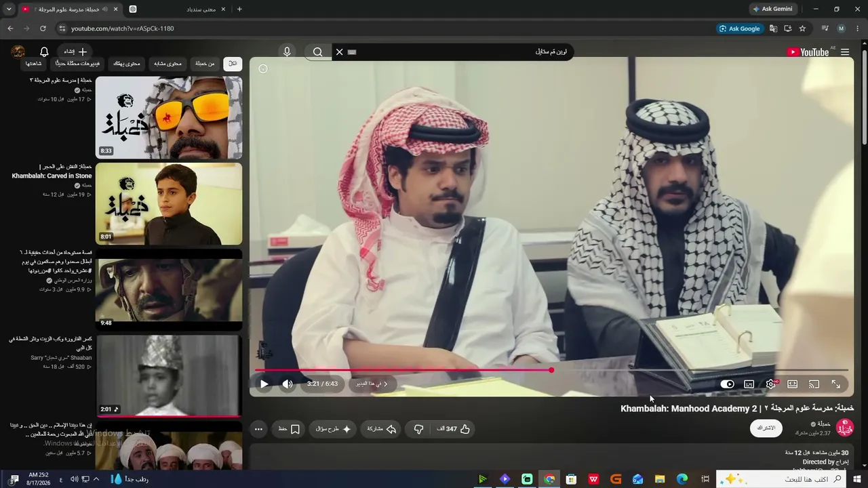Viewport: 868px width, 488px height.
Task: Open the 8:33 sunglasses video thumbnail
Action: 168,117
